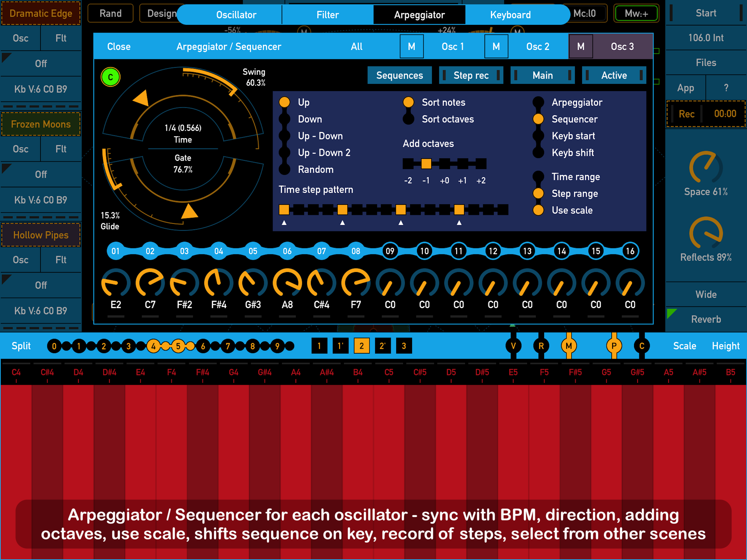747x560 pixels.
Task: Select the Down direction option
Action: point(285,119)
